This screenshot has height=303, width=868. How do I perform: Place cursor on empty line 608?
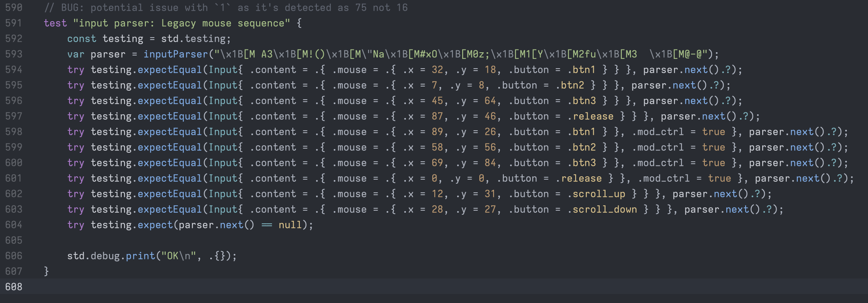coord(434,287)
